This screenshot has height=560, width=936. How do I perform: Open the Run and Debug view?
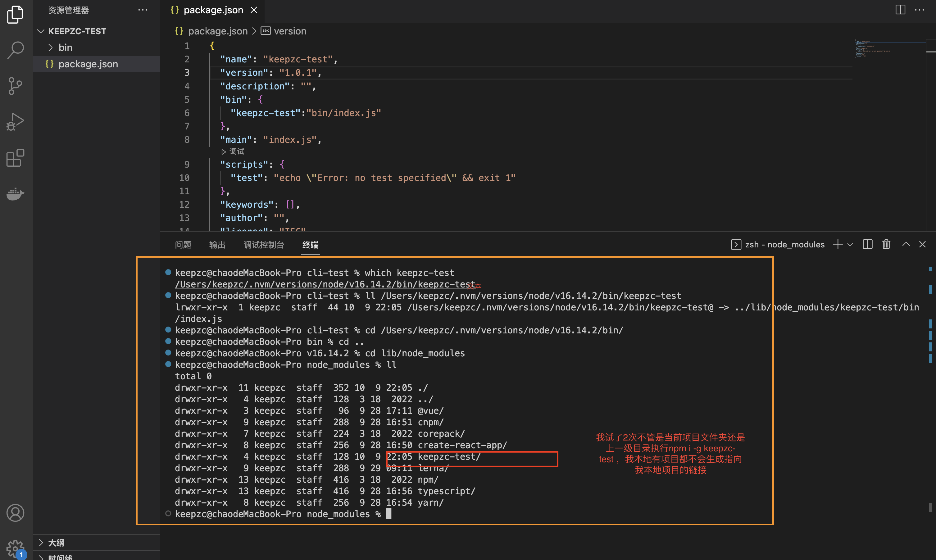15,122
